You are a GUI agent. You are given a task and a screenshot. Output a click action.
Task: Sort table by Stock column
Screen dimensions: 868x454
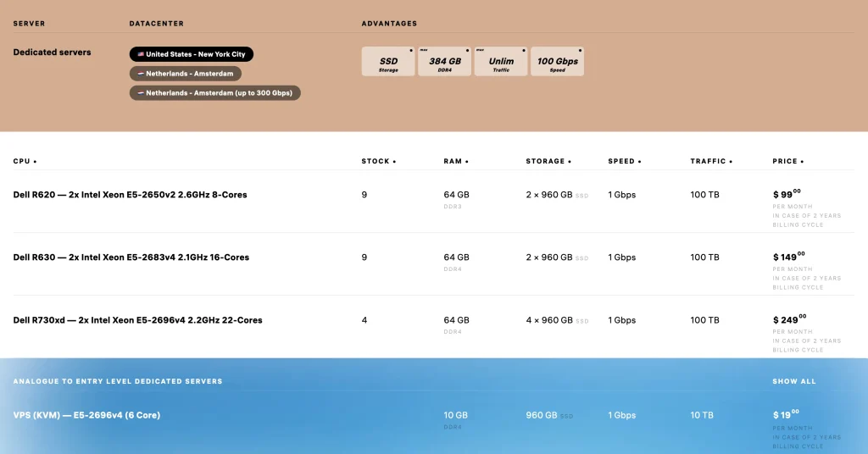(379, 162)
